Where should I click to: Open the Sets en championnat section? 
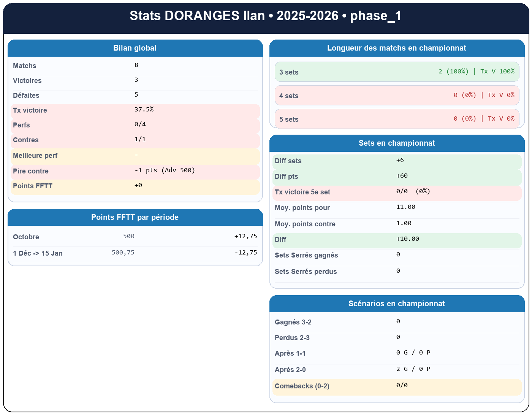pyautogui.click(x=397, y=143)
